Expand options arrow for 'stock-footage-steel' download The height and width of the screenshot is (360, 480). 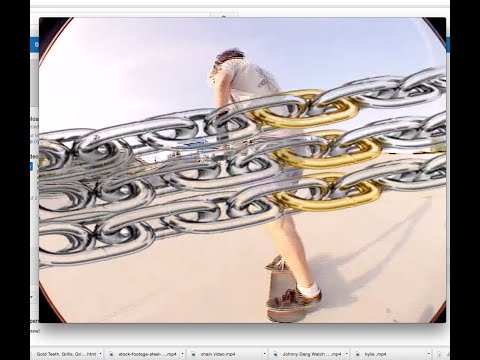(182, 354)
